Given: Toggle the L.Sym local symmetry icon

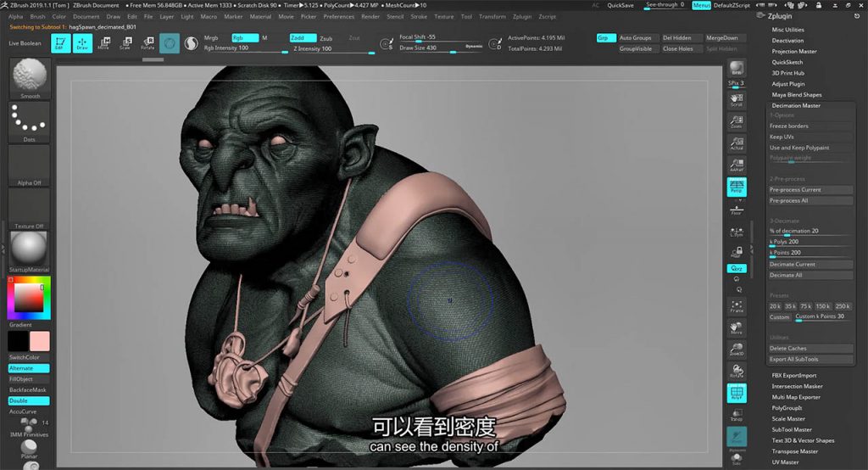Looking at the screenshot, I should (737, 232).
